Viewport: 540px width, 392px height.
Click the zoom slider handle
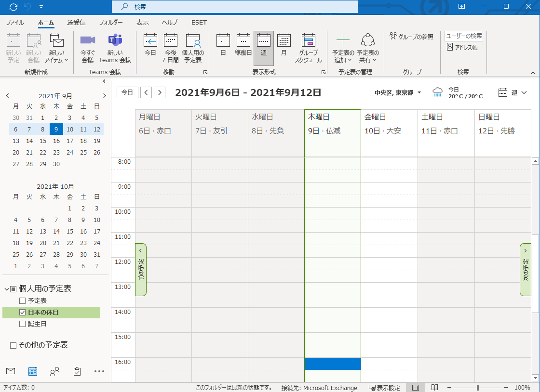point(478,388)
